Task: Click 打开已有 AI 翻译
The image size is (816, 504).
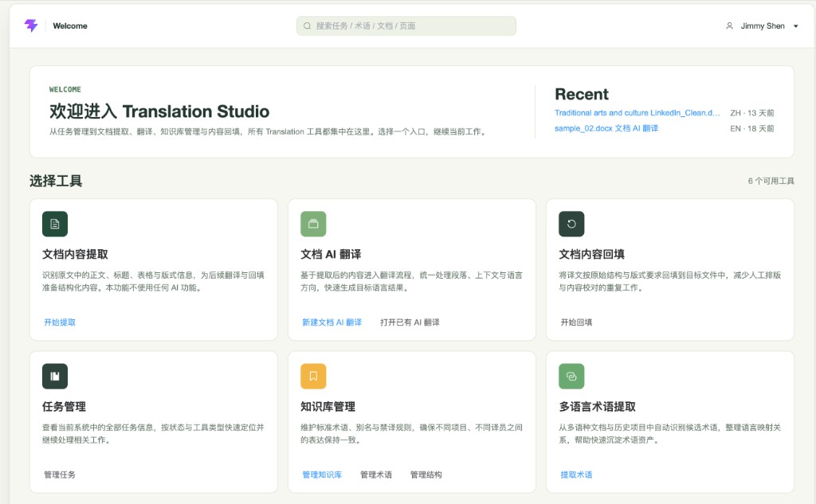Action: point(410,322)
